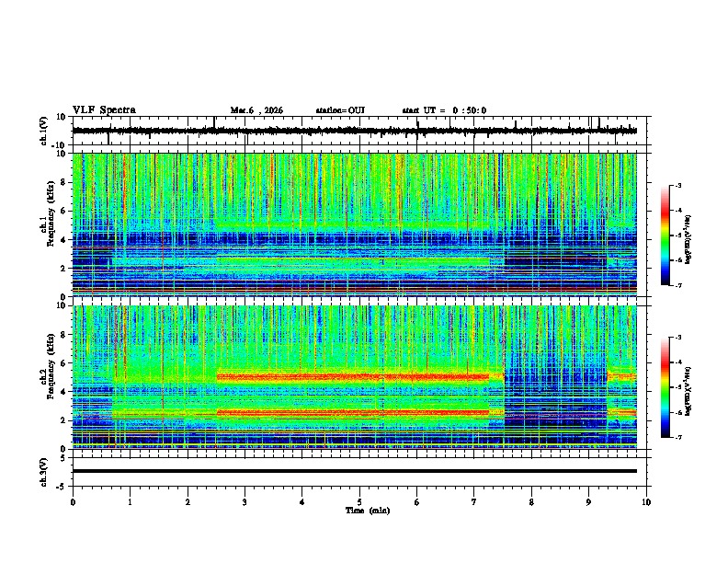Screen dimensions: 728x563
Task: Click time axis tick label "8"
Action: (531, 502)
